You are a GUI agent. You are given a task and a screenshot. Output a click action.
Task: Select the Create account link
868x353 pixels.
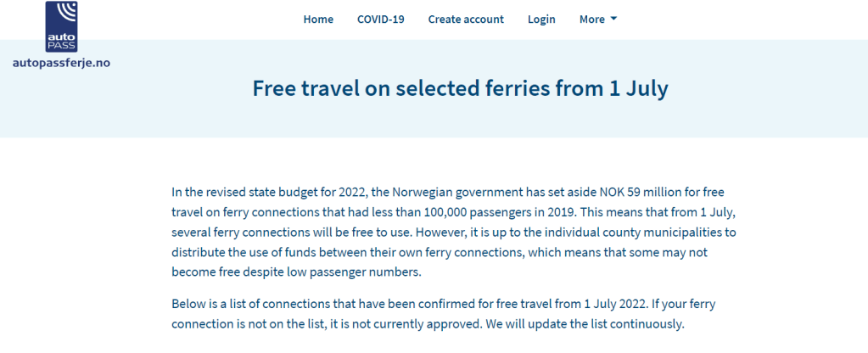[466, 20]
